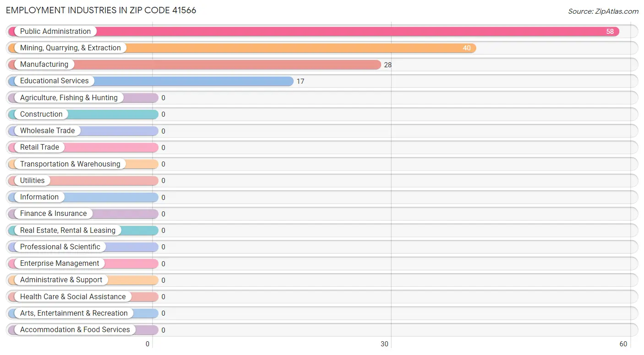Click the value 40 on Mining bar
The image size is (644, 355).
coord(466,48)
